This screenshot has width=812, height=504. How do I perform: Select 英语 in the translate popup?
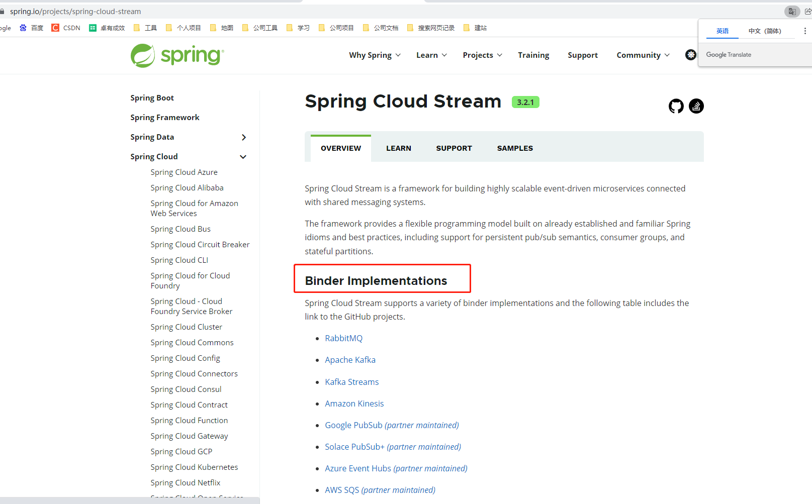point(723,31)
